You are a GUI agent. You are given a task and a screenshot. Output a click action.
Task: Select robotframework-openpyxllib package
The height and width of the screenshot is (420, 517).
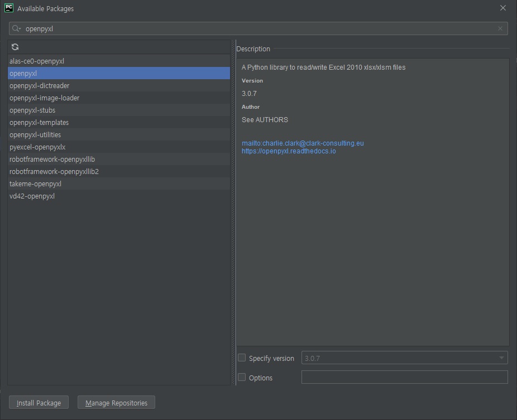(119, 159)
